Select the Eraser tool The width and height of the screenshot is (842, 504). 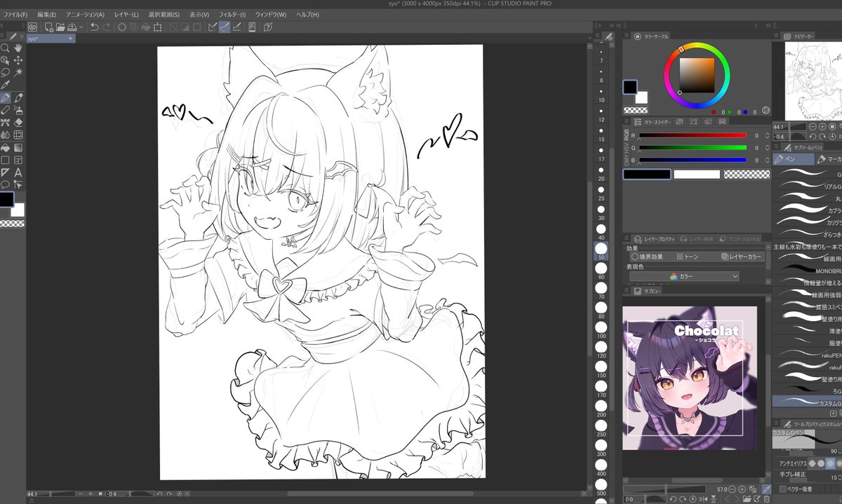coord(18,122)
